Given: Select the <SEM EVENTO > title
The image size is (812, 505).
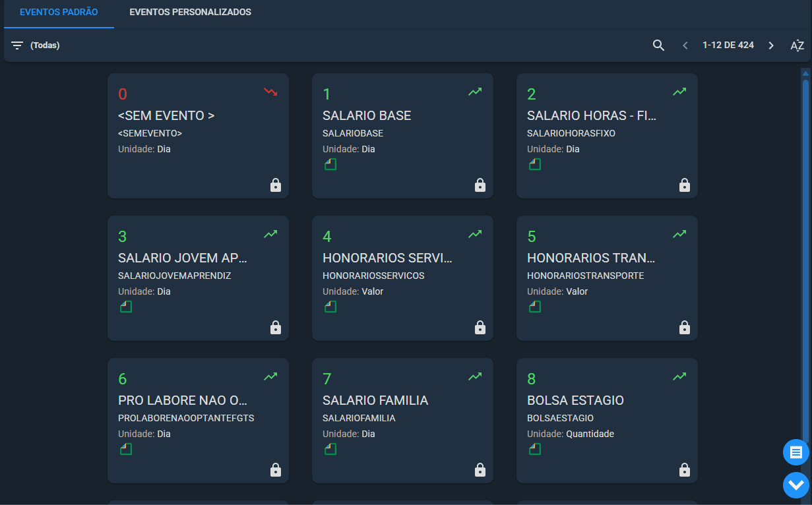Looking at the screenshot, I should [166, 115].
